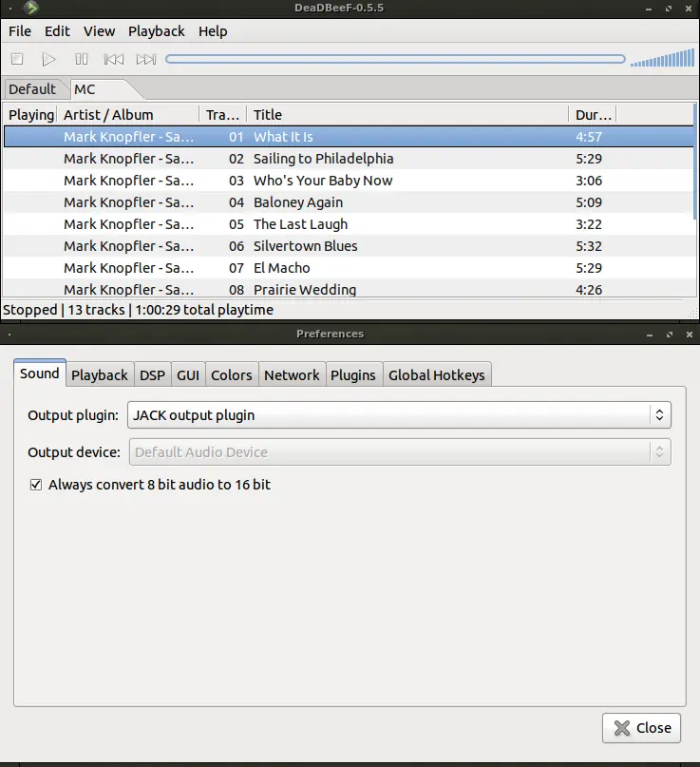Click the seek bar in player toolbar

coord(395,59)
